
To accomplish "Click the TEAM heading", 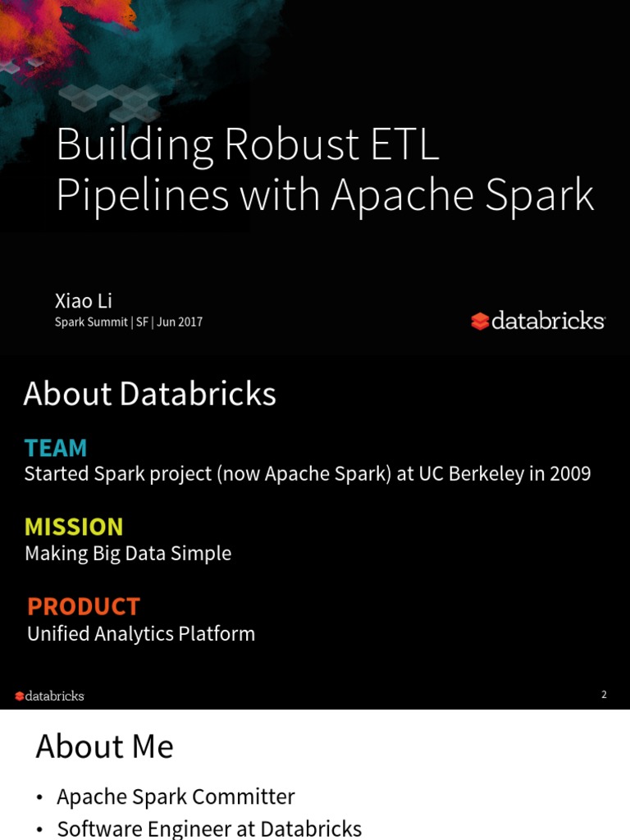I will (56, 448).
